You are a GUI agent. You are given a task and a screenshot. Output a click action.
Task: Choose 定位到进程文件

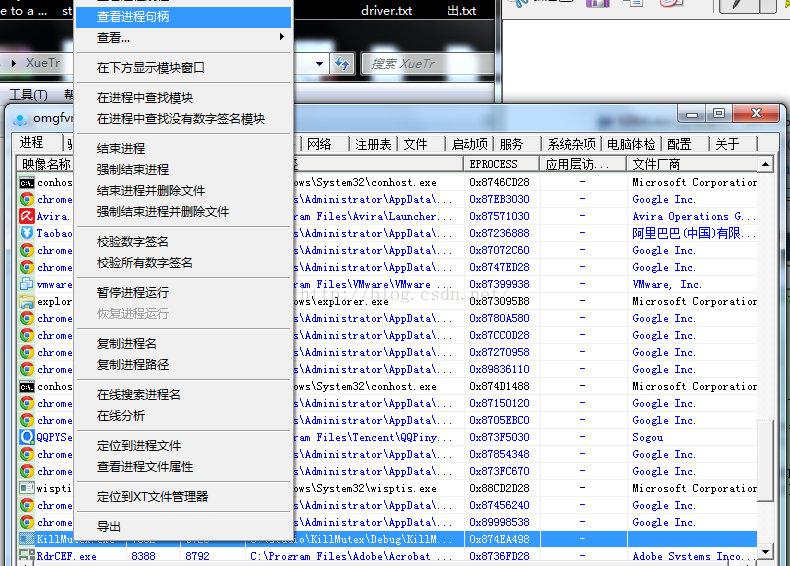tap(183, 446)
